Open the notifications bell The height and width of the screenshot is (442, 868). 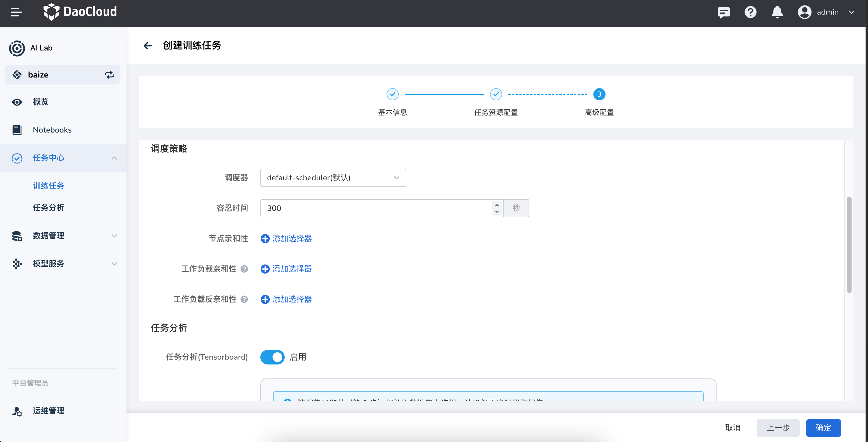[777, 12]
